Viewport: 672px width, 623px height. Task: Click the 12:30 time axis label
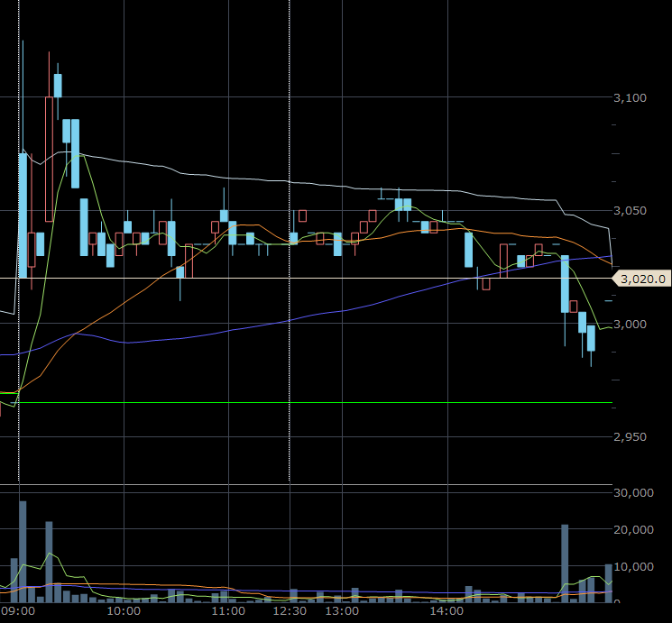pyautogui.click(x=290, y=611)
